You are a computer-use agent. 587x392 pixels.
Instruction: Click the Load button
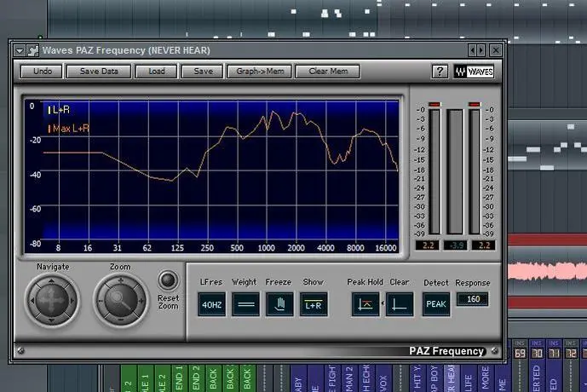pos(157,71)
